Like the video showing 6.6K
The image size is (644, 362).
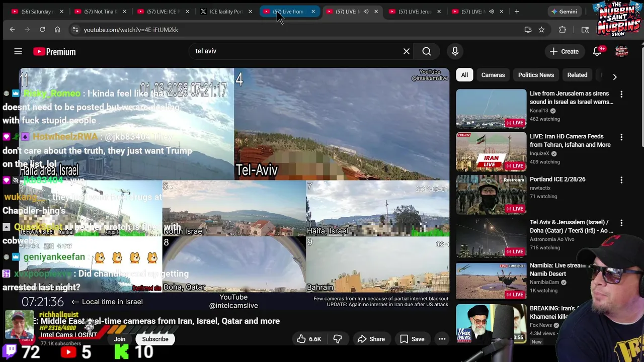click(309, 339)
